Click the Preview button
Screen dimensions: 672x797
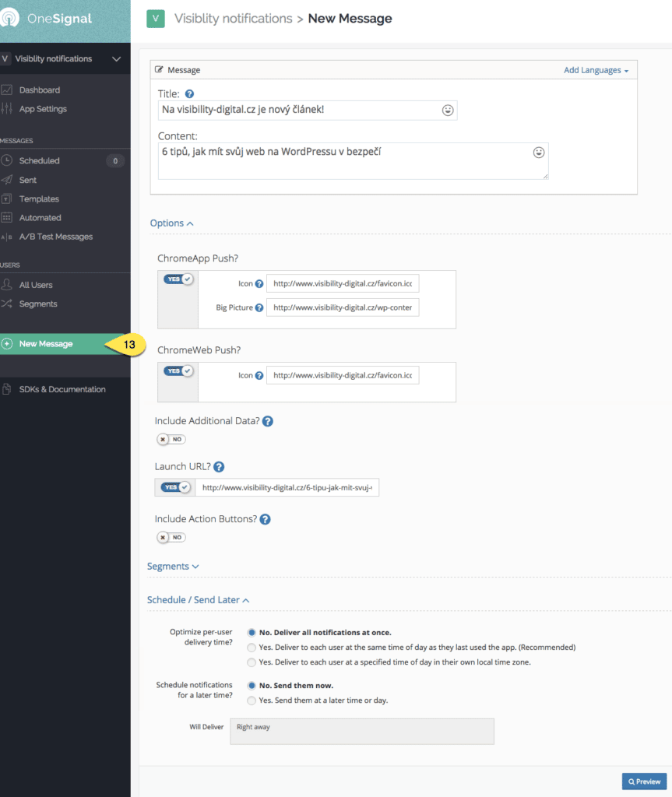point(643,781)
